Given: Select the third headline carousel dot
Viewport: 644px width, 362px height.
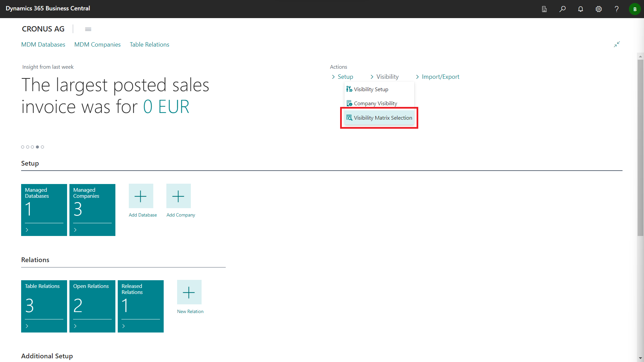Looking at the screenshot, I should tap(33, 147).
